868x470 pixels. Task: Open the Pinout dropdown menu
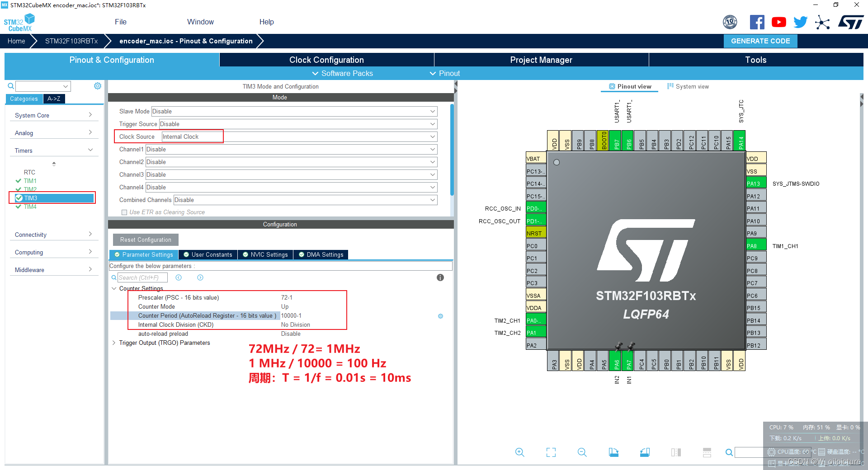point(444,73)
